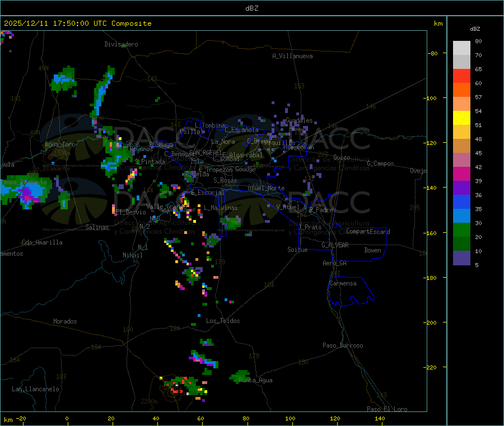Click the C_Española label
The height and width of the screenshot is (426, 504).
click(x=242, y=130)
